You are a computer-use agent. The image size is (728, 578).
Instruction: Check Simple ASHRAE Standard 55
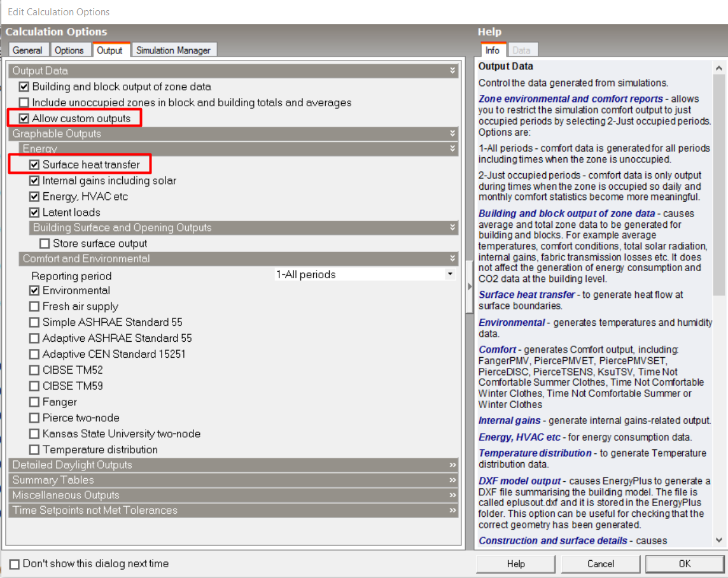point(34,322)
